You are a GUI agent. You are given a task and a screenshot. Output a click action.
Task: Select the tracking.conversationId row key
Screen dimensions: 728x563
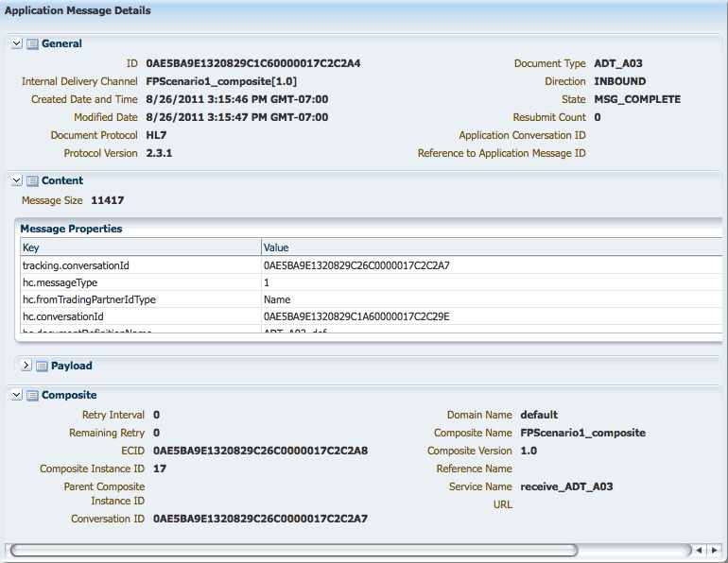tap(141, 265)
